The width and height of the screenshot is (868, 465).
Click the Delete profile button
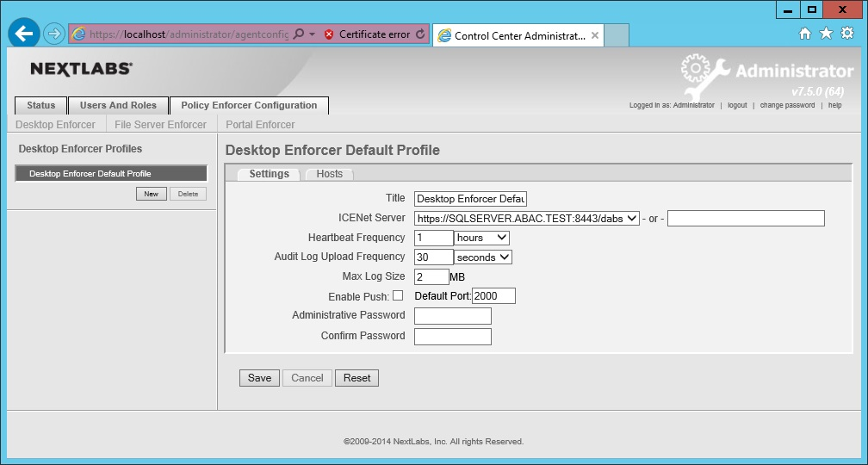[189, 194]
